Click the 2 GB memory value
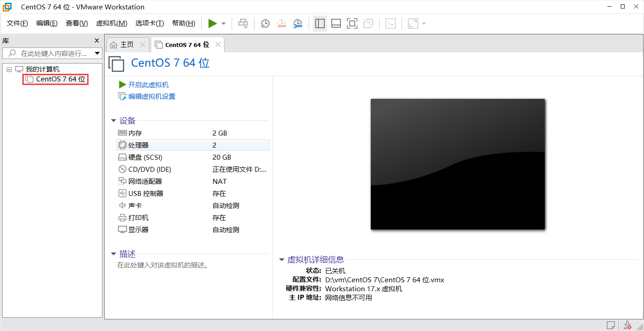The image size is (644, 331). click(220, 133)
